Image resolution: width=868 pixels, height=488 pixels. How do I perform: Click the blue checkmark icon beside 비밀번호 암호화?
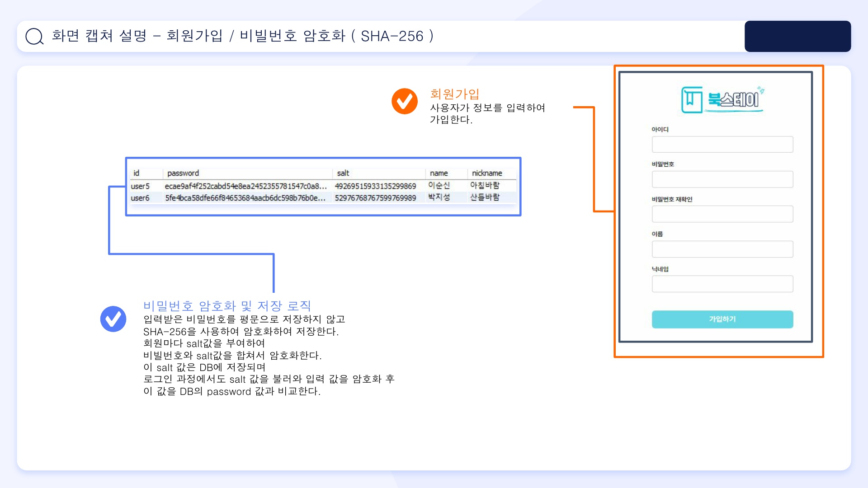pos(113,319)
